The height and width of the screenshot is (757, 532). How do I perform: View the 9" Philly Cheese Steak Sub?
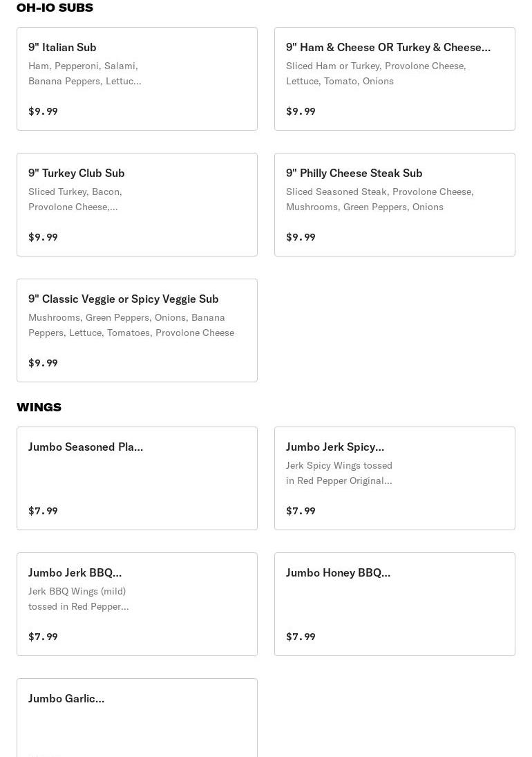click(x=395, y=204)
